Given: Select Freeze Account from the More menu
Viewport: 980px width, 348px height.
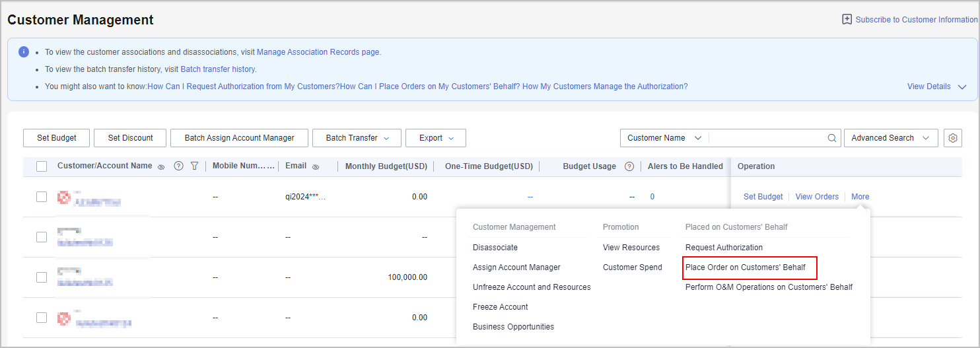Looking at the screenshot, I should (500, 307).
